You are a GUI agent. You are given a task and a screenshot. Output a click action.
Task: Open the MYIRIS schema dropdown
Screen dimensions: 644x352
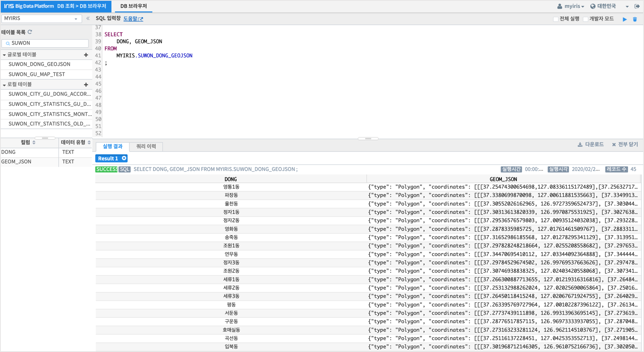(41, 19)
